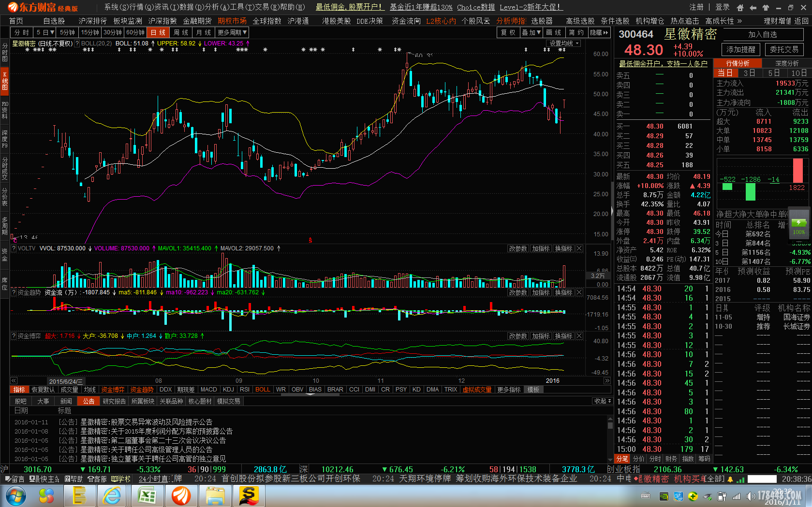Switch to the 研究报告 tab
This screenshot has width=812, height=507.
(114, 401)
